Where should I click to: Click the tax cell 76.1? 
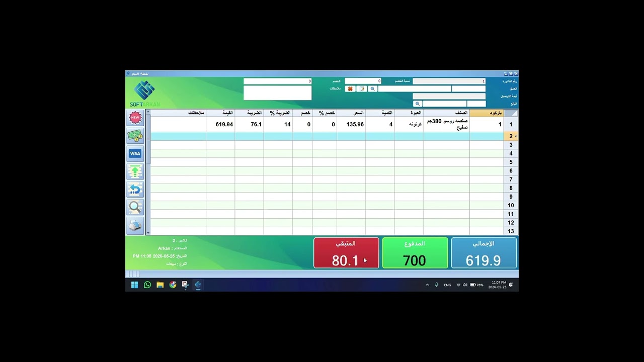click(x=250, y=124)
